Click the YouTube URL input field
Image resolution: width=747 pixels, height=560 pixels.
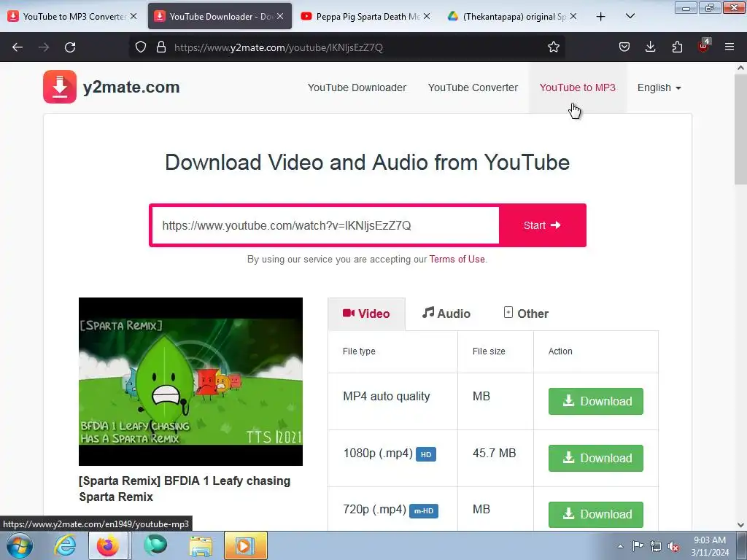pyautogui.click(x=325, y=225)
